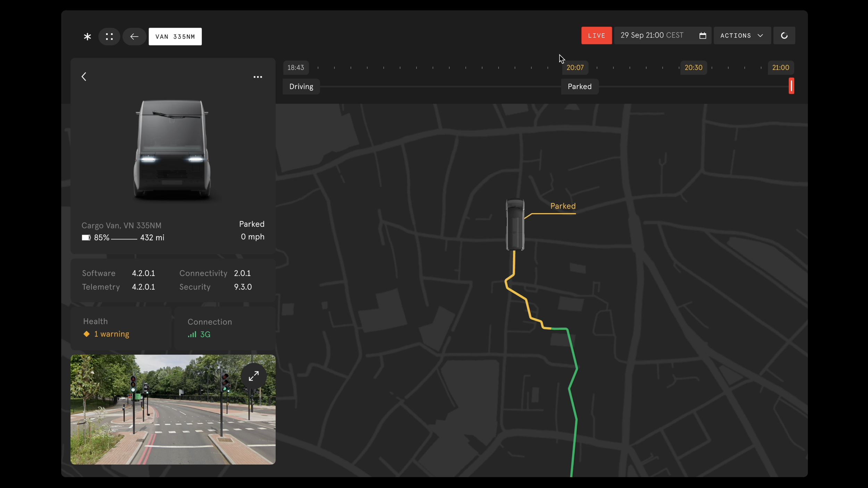Click the asterisk logo icon
The image size is (868, 488).
click(87, 36)
